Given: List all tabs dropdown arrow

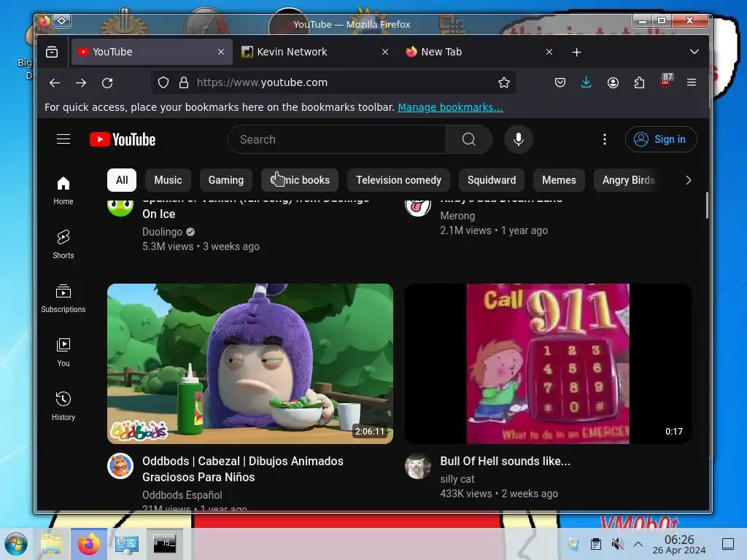Looking at the screenshot, I should point(694,52).
